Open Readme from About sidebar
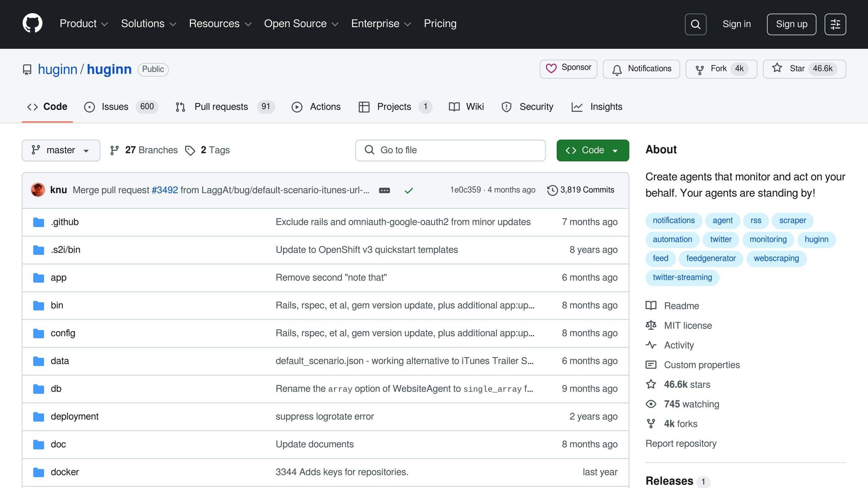Viewport: 868px width, 488px height. tap(673, 306)
